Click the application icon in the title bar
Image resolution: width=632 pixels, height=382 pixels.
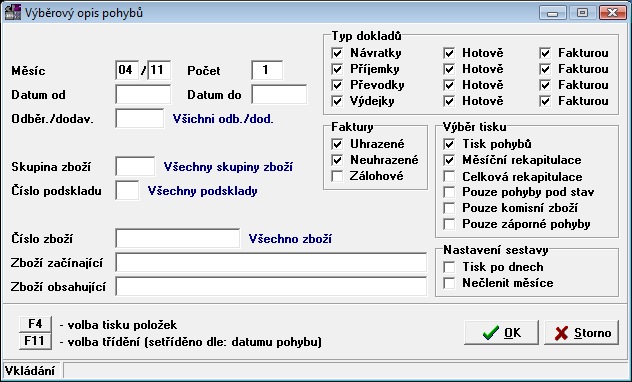[x=12, y=12]
